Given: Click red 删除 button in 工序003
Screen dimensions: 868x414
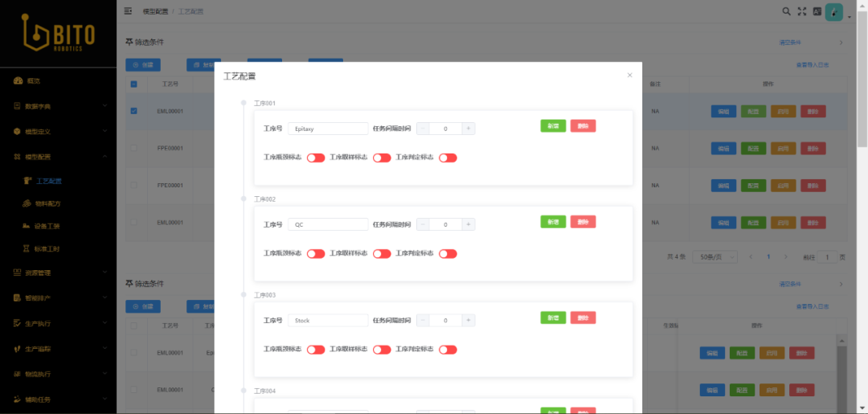Looking at the screenshot, I should pyautogui.click(x=583, y=318).
